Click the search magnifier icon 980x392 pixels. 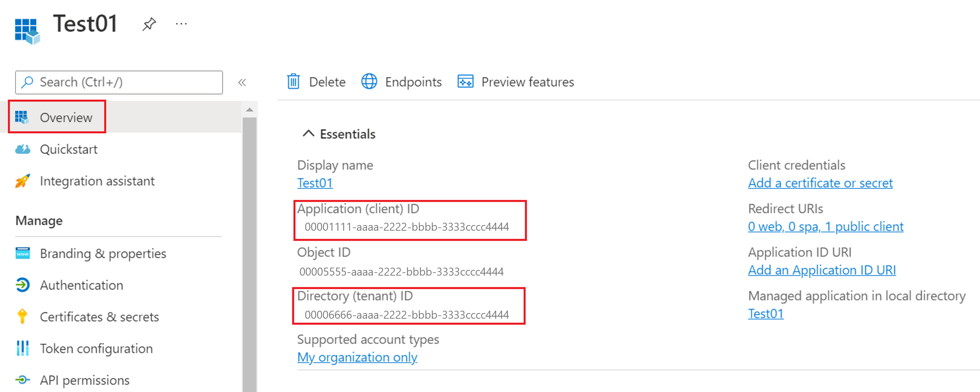27,82
